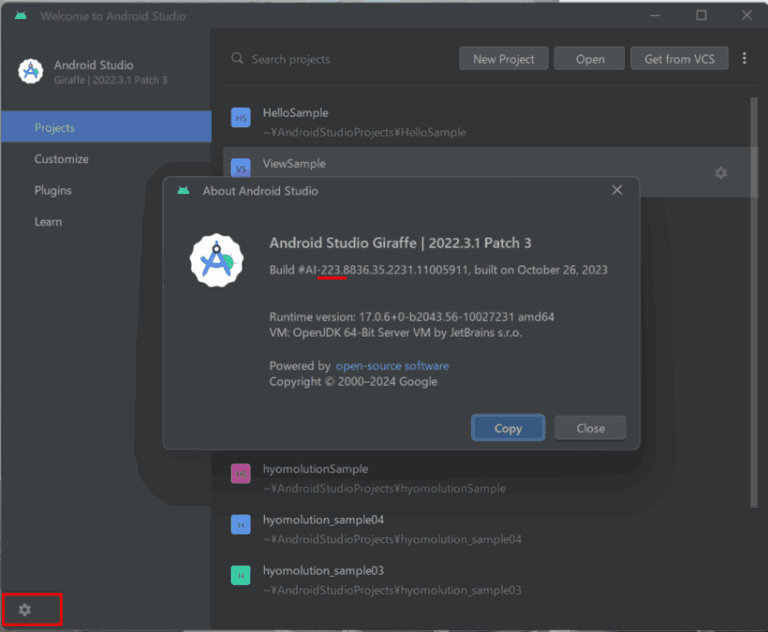Click the search magnifier icon

[237, 58]
